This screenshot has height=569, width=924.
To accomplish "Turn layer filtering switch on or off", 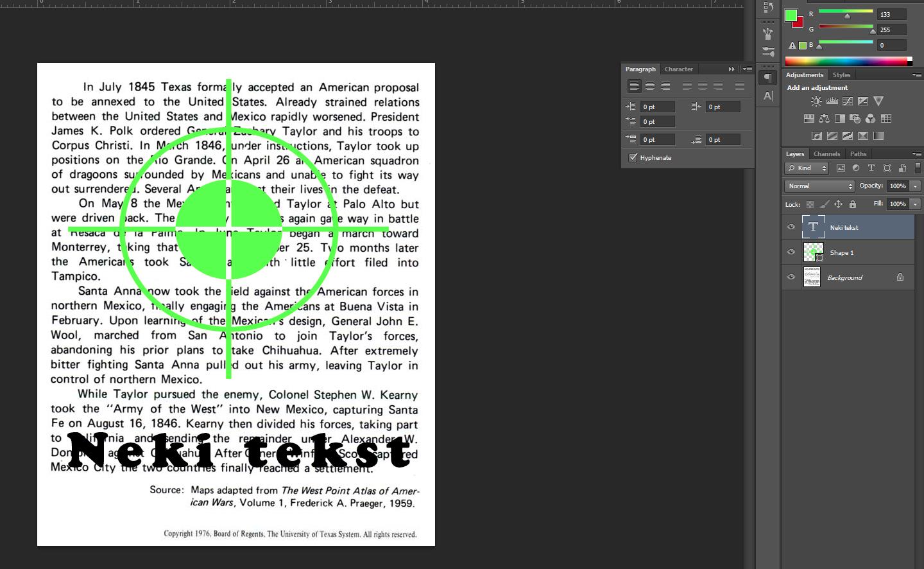I will pyautogui.click(x=917, y=168).
